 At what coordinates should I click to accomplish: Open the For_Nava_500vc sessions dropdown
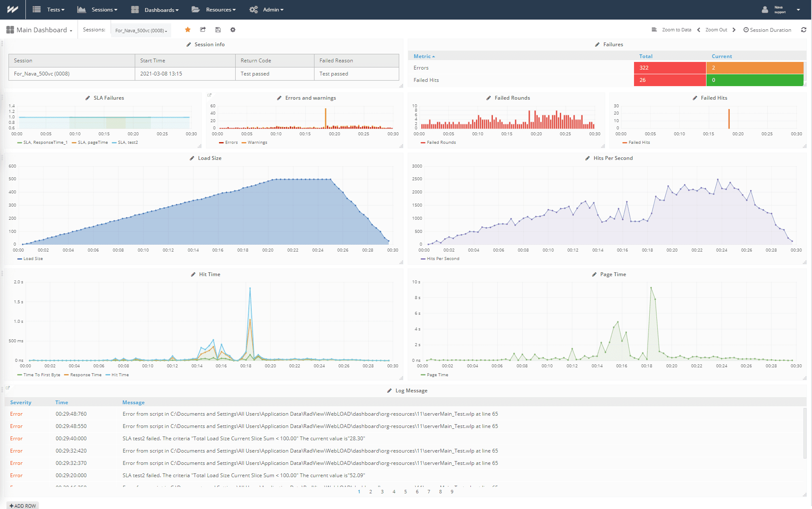[x=141, y=30]
